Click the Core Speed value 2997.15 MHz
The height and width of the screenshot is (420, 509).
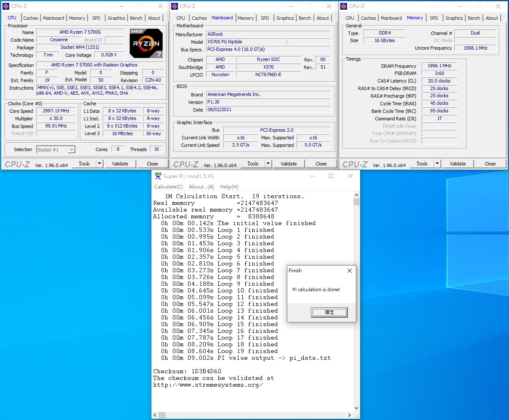click(x=56, y=111)
